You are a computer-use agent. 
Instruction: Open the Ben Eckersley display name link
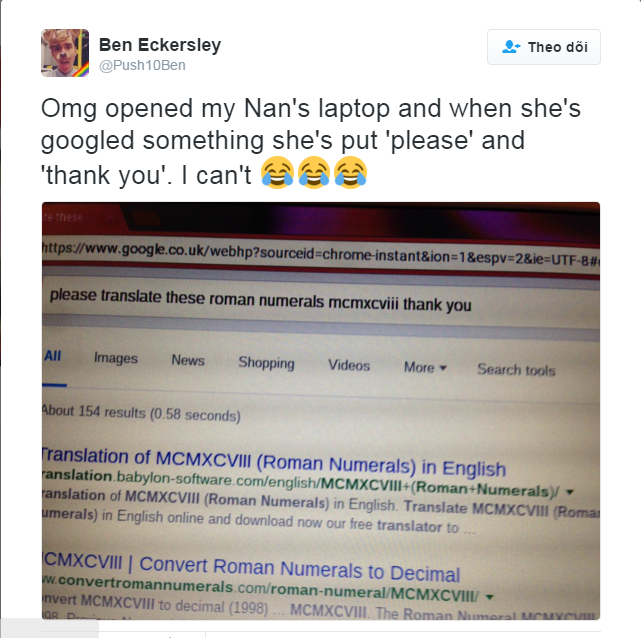coord(160,45)
